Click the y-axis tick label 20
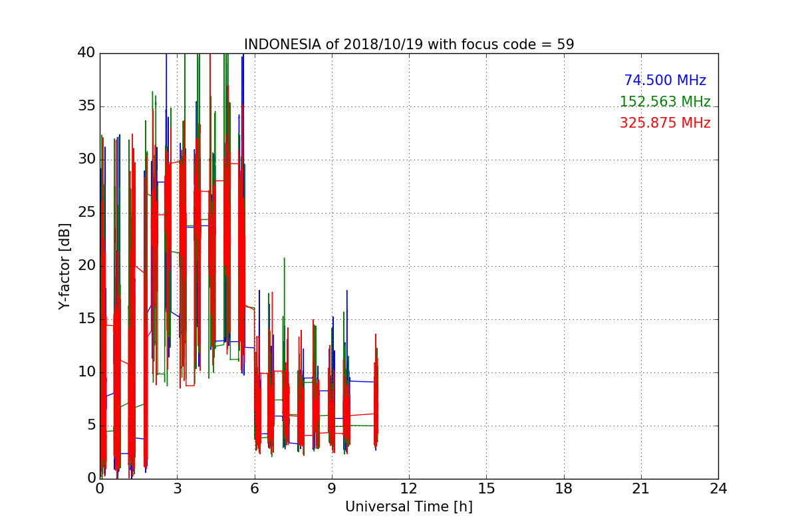 click(x=86, y=266)
